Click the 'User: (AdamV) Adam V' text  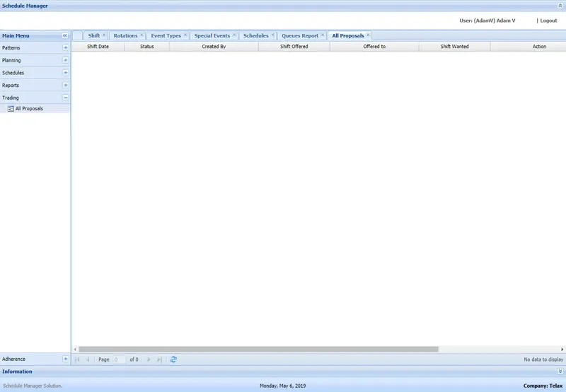point(487,21)
